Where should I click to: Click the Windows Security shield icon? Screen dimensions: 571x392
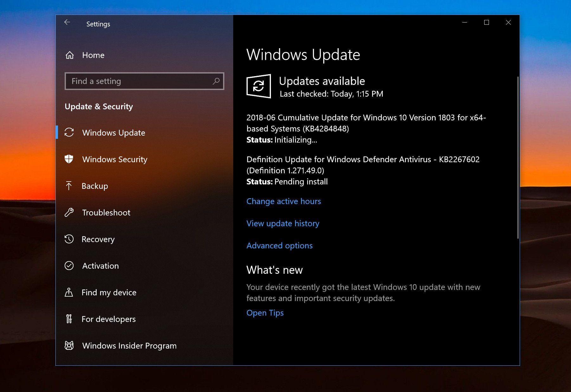click(x=69, y=159)
